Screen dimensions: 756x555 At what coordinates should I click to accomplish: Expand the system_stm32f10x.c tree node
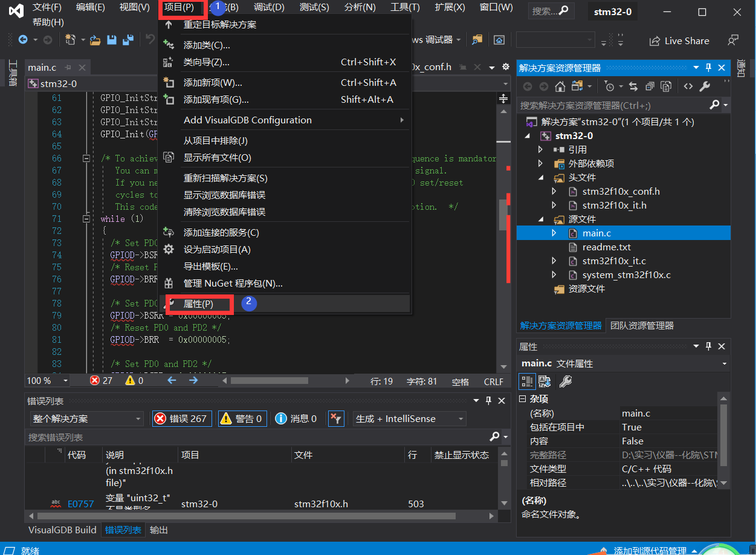point(554,274)
